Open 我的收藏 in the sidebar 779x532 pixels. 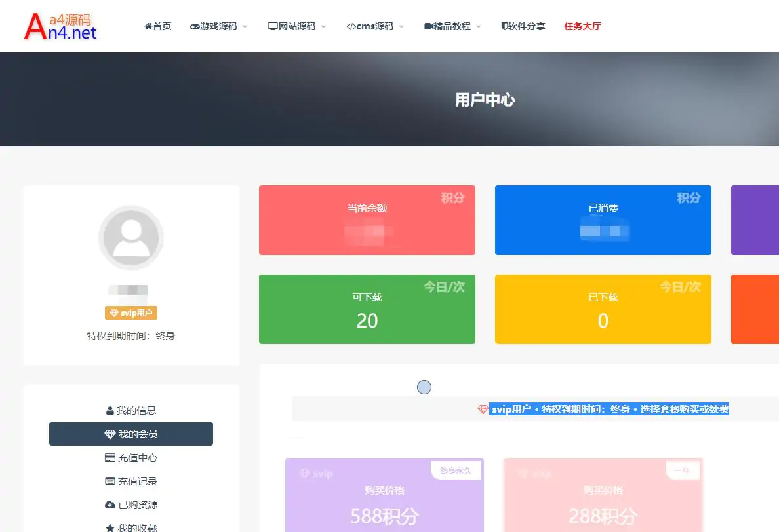click(131, 527)
